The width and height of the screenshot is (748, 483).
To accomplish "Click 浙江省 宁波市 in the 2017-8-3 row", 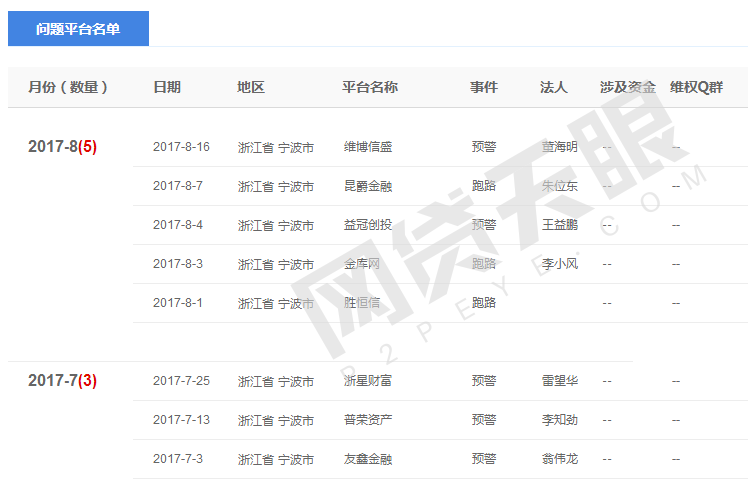I will tap(276, 265).
